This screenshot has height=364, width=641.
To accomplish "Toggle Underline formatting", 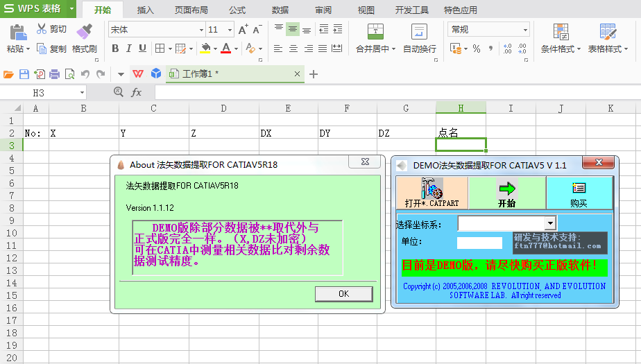I will tap(142, 49).
